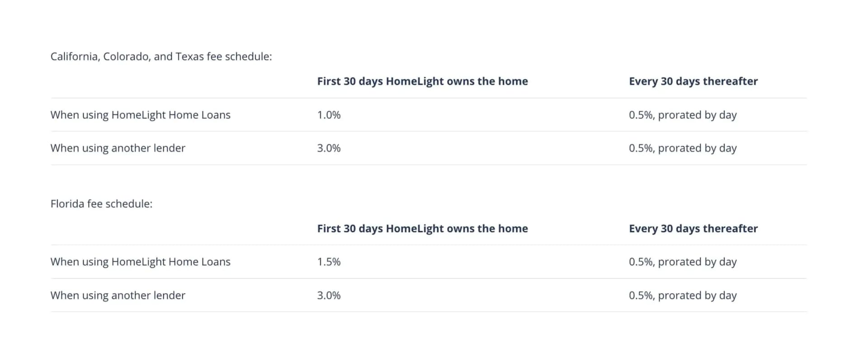Click the California, Colorado, and Texas fee schedule heading

pyautogui.click(x=161, y=56)
